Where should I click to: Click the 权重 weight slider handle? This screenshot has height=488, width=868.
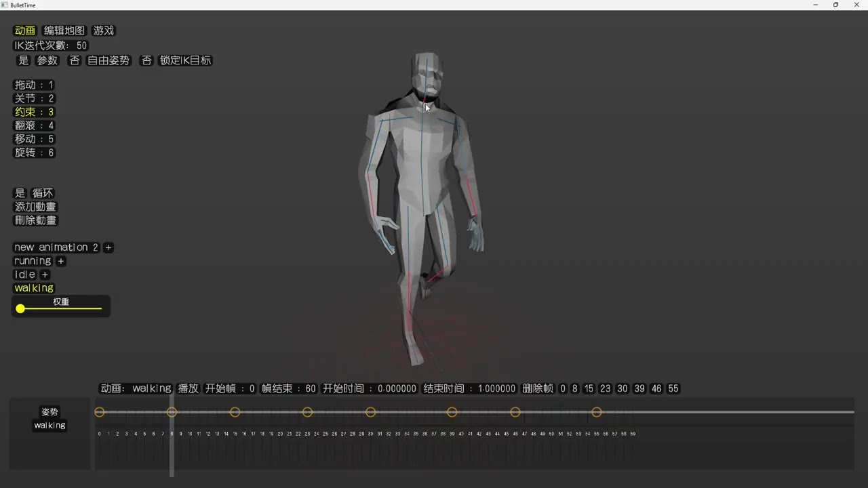20,308
